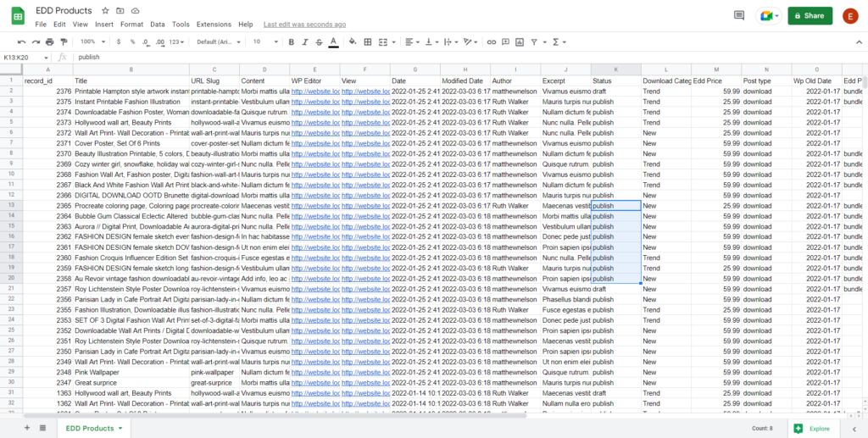Open the font size dropdown
Screen dimensions: 868x438
[265, 42]
